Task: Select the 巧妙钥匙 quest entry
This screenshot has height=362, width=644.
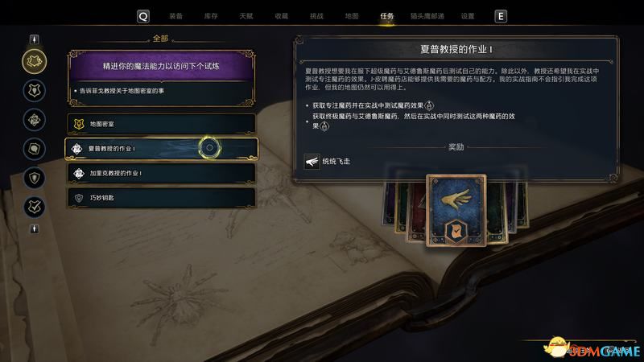Action: [x=162, y=198]
